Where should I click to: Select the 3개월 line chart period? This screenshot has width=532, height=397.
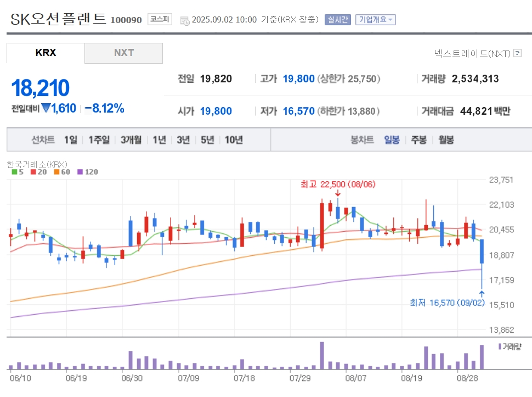(131, 139)
